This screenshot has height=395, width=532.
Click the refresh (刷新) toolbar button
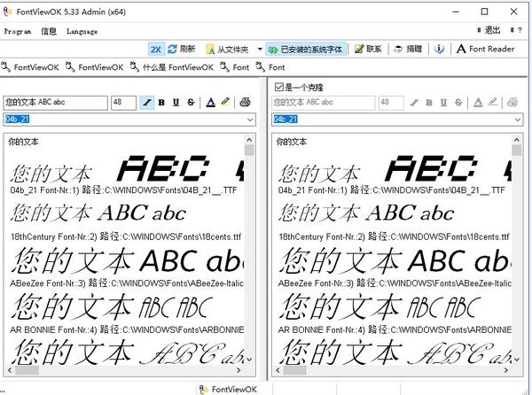pyautogui.click(x=182, y=49)
